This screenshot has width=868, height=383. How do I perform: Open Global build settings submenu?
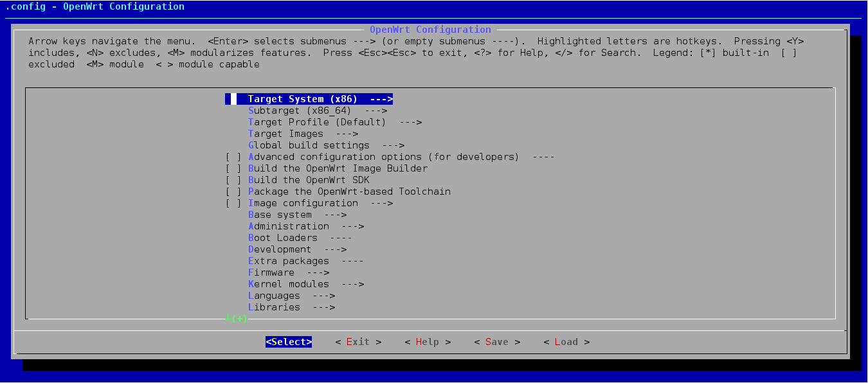pos(327,145)
